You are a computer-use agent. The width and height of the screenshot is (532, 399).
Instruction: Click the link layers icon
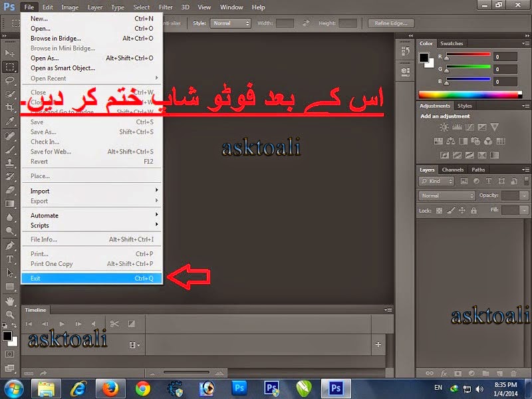(430, 373)
